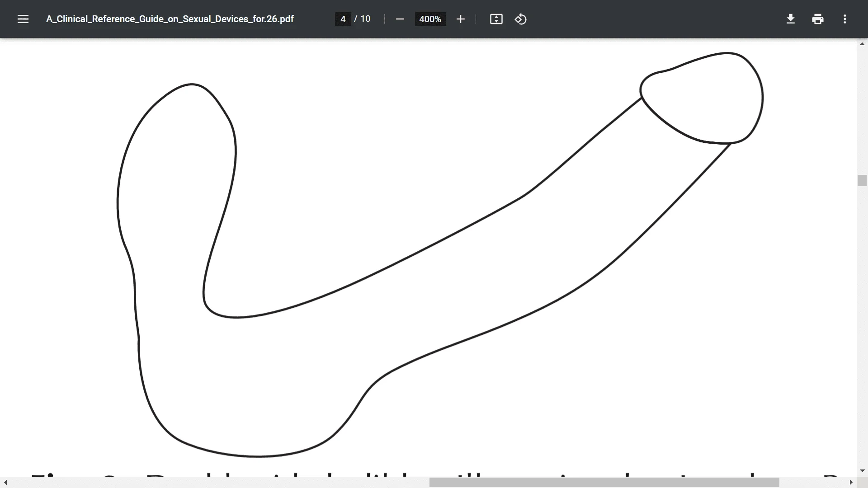Zoom in with the plus button

point(460,19)
